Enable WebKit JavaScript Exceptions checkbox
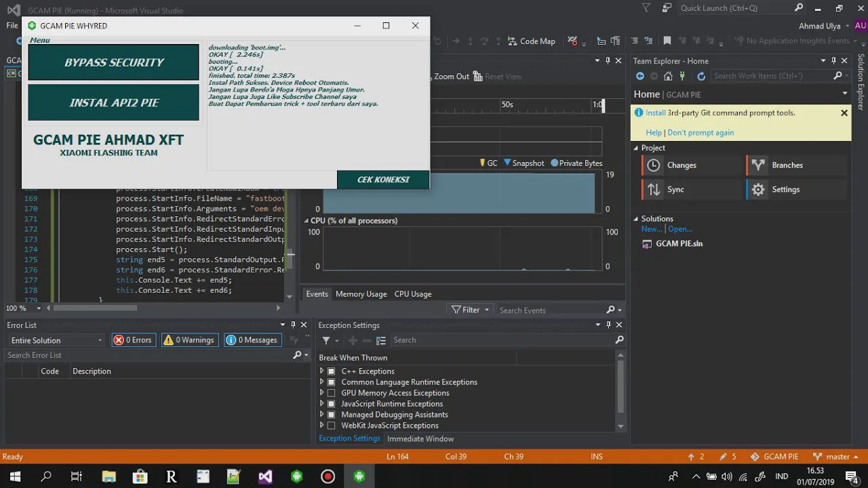This screenshot has width=868, height=488. coord(331,426)
